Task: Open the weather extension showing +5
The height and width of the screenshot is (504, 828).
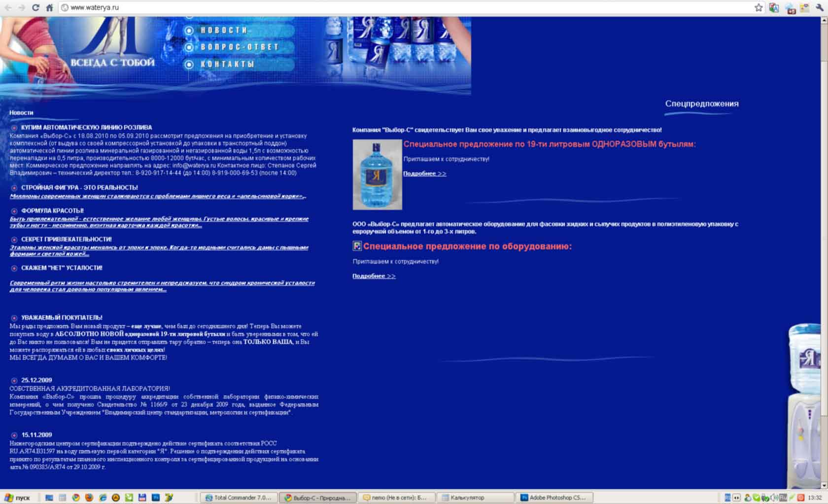Action: [790, 8]
